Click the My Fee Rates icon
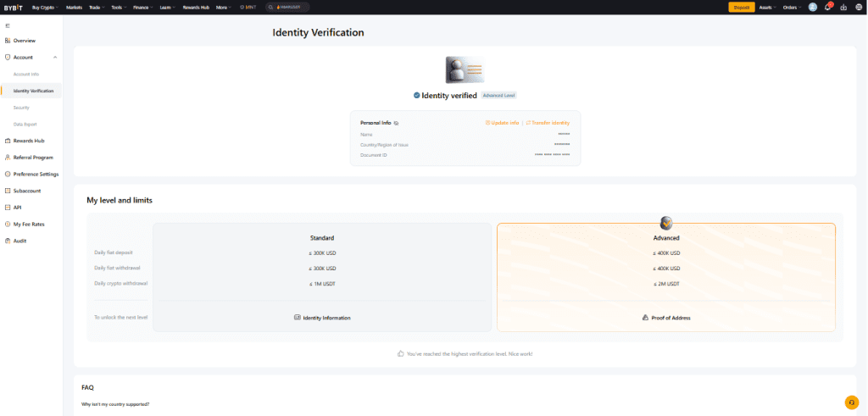 [x=7, y=224]
